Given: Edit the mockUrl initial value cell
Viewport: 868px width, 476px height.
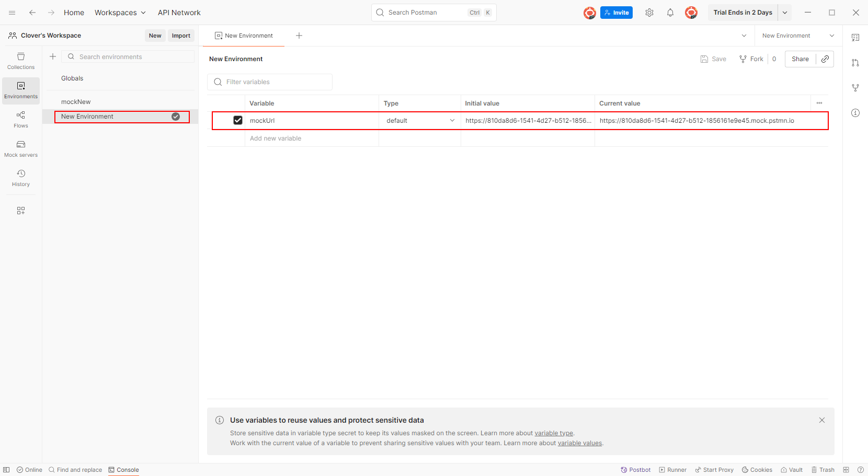Looking at the screenshot, I should click(528, 121).
